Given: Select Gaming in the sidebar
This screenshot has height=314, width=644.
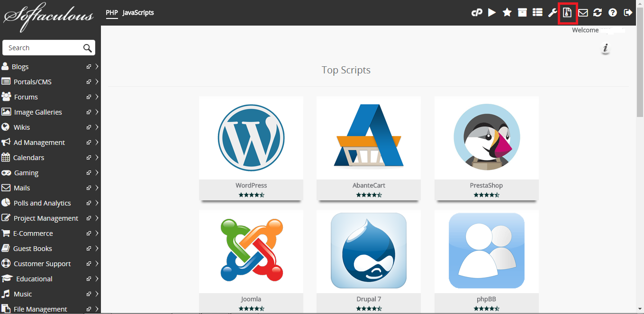Looking at the screenshot, I should (26, 173).
